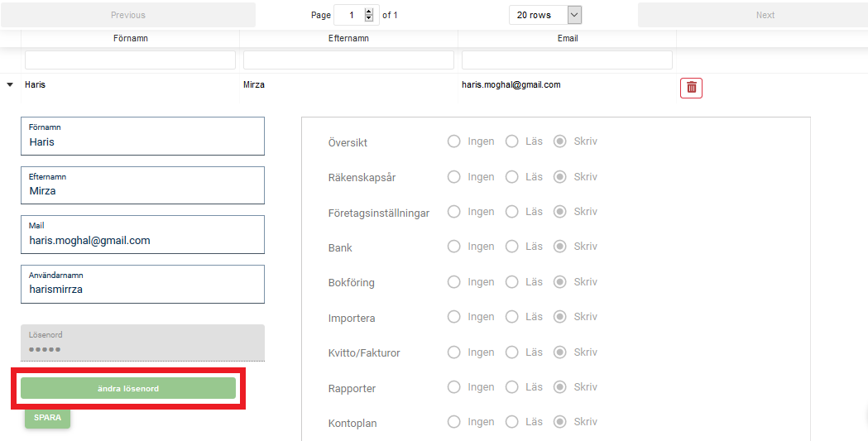Click the Förnamn filter input under header

pyautogui.click(x=130, y=60)
